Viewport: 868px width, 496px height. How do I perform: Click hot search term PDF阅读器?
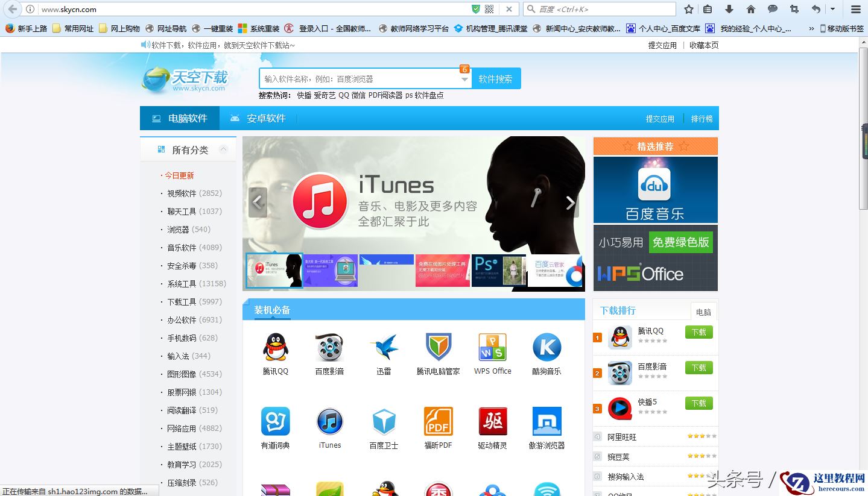385,95
